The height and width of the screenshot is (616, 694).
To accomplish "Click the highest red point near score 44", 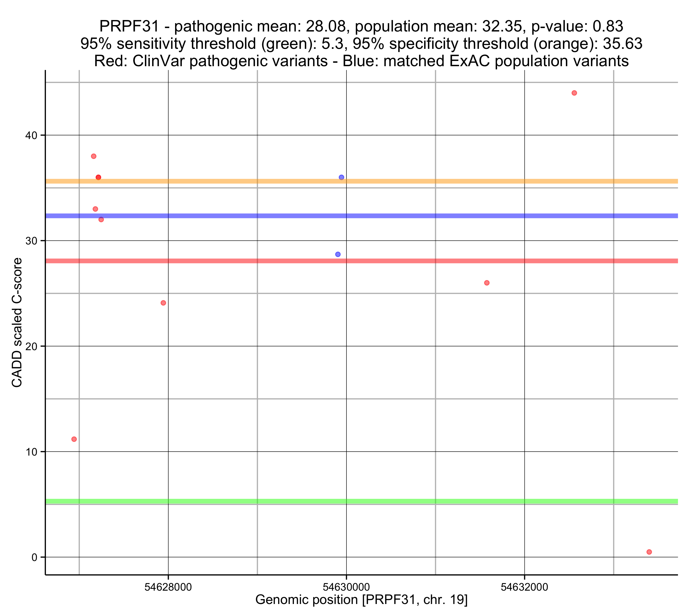I will (x=574, y=93).
